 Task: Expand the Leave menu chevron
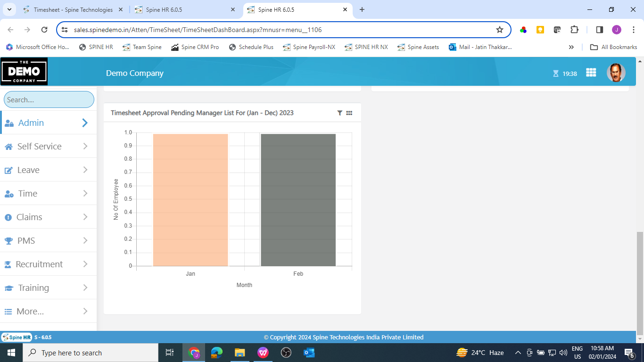(85, 170)
